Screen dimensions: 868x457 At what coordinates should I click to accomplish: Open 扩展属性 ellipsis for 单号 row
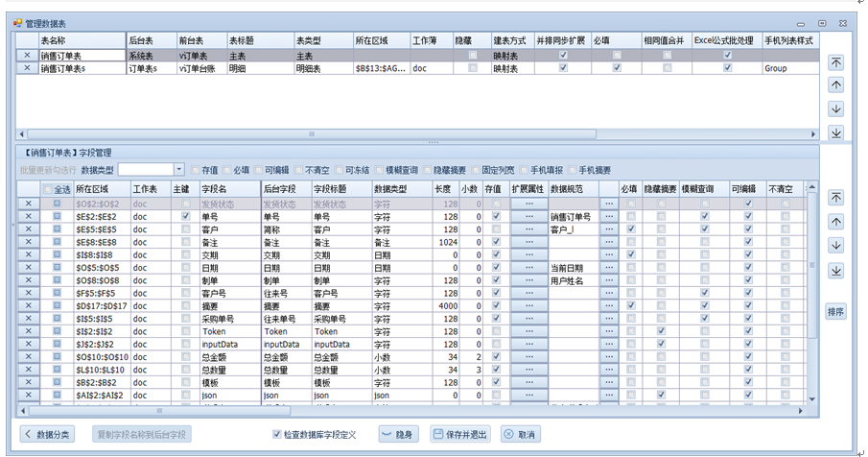click(528, 217)
